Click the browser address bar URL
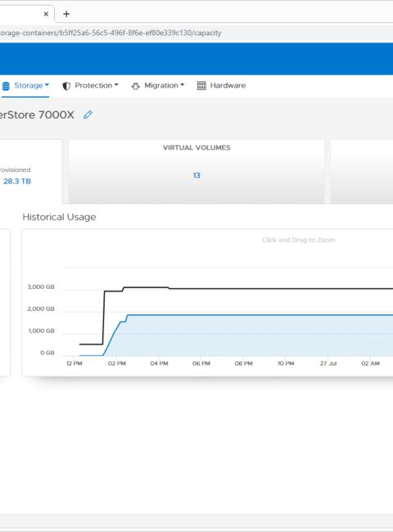 pyautogui.click(x=111, y=33)
